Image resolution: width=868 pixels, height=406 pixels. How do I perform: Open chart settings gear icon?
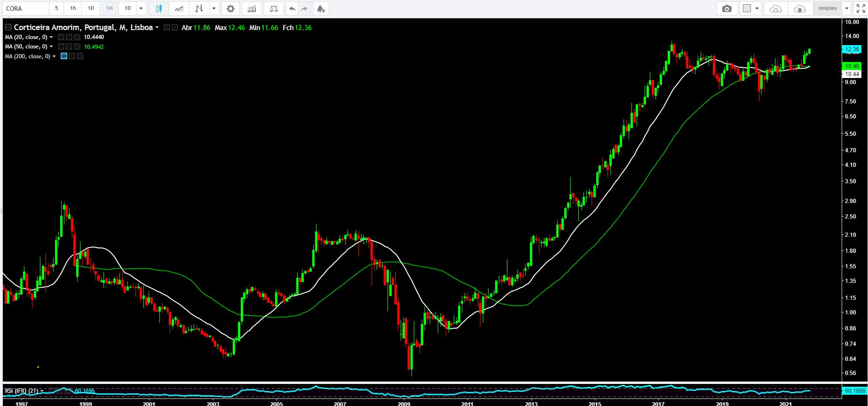230,8
